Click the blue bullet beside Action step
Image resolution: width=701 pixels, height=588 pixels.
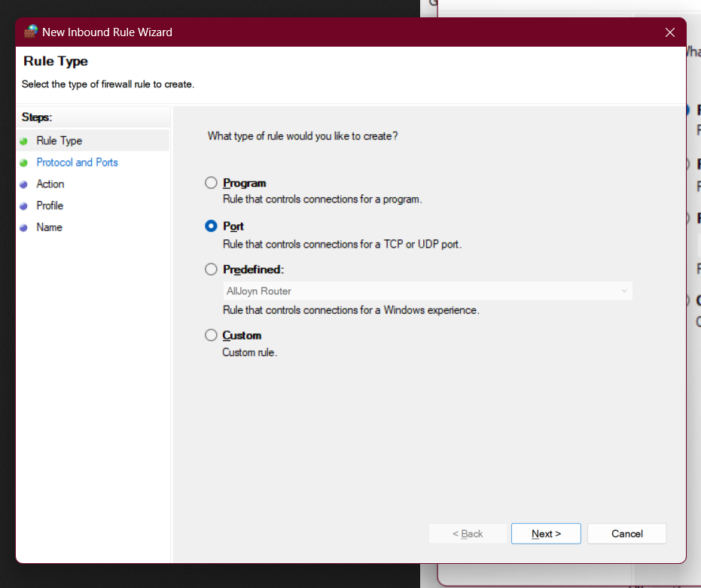(x=24, y=184)
